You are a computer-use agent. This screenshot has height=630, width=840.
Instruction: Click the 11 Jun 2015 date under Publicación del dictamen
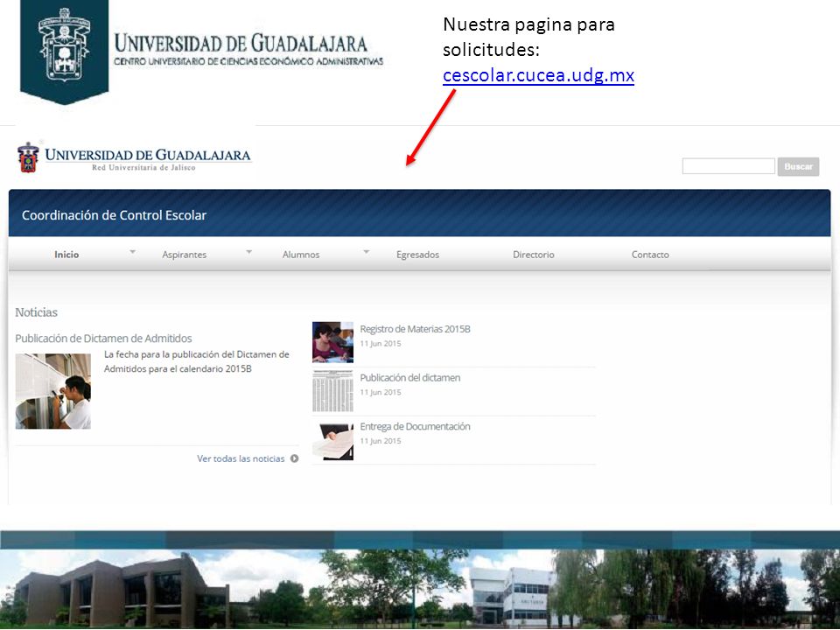(381, 392)
